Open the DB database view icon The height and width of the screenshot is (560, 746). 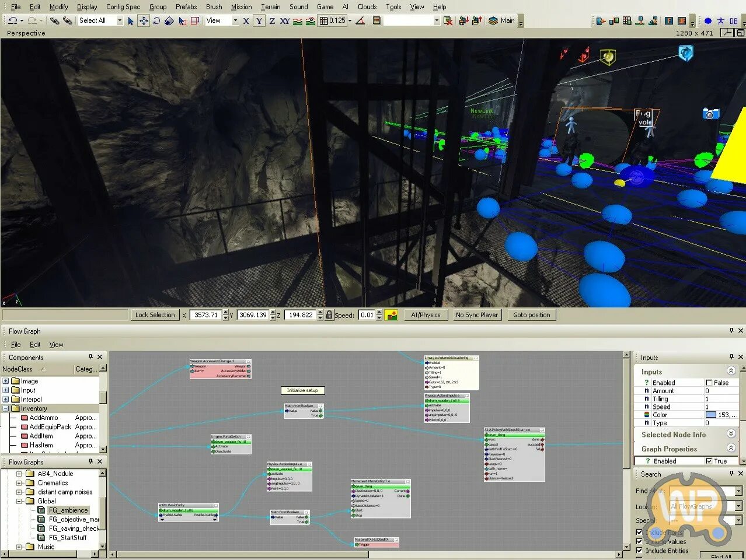point(734,20)
